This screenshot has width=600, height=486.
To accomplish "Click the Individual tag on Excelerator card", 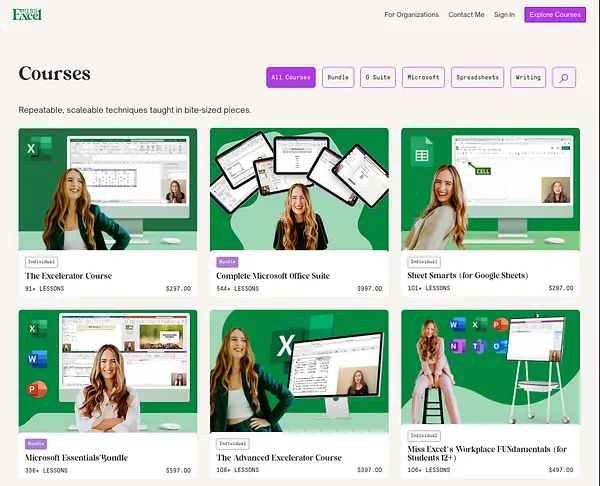I will (x=41, y=262).
